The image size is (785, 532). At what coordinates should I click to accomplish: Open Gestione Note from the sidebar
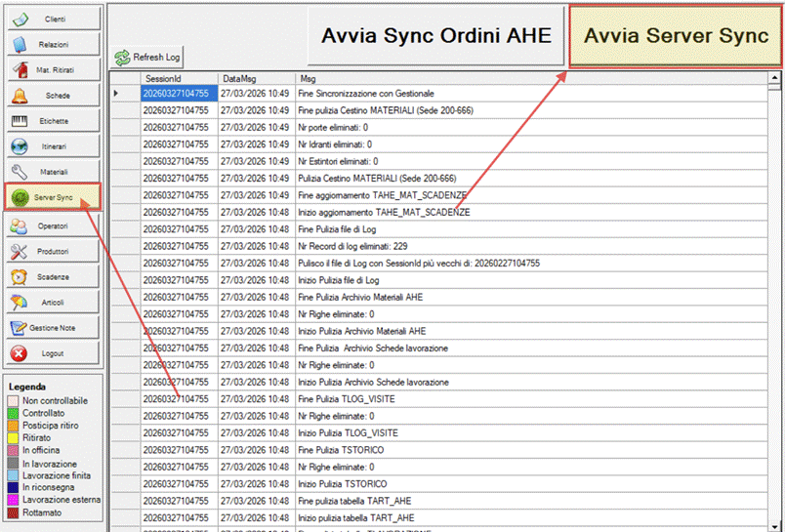(54, 327)
